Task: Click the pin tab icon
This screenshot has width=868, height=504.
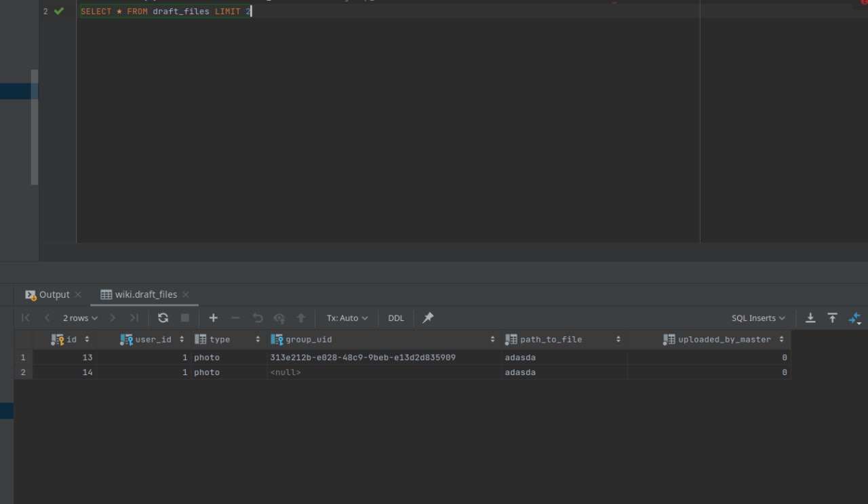Action: pyautogui.click(x=428, y=318)
